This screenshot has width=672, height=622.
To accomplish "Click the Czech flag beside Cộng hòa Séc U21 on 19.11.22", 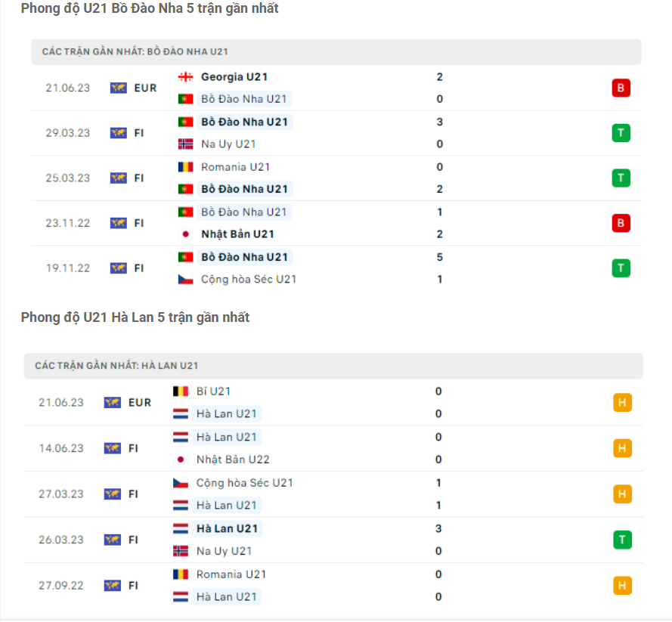I will tap(185, 280).
